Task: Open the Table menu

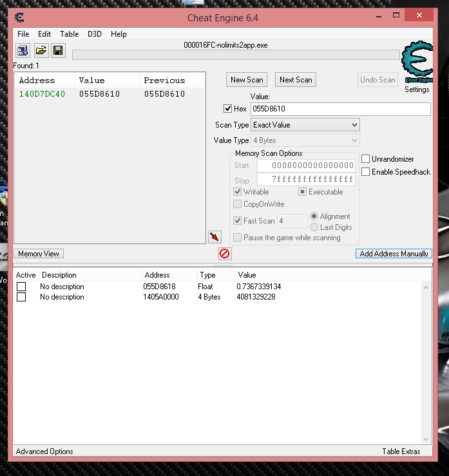Action: coord(69,34)
